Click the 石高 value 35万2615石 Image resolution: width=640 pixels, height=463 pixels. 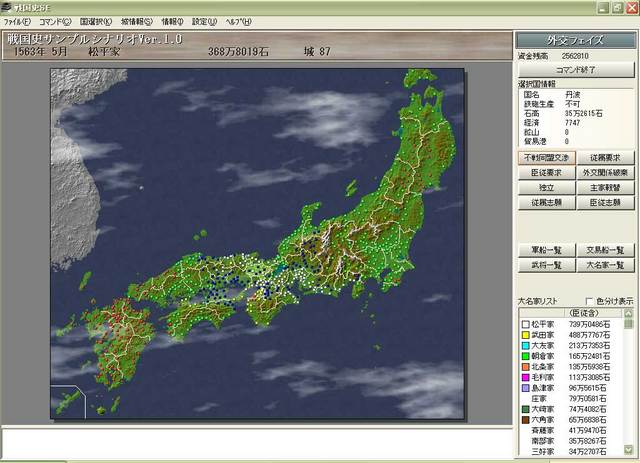click(x=584, y=113)
